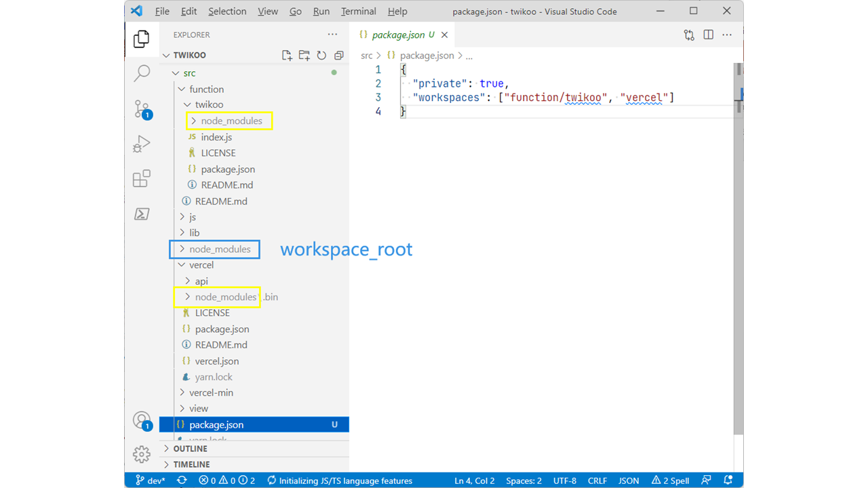Click the dev branch in status bar
868x488 pixels.
151,481
